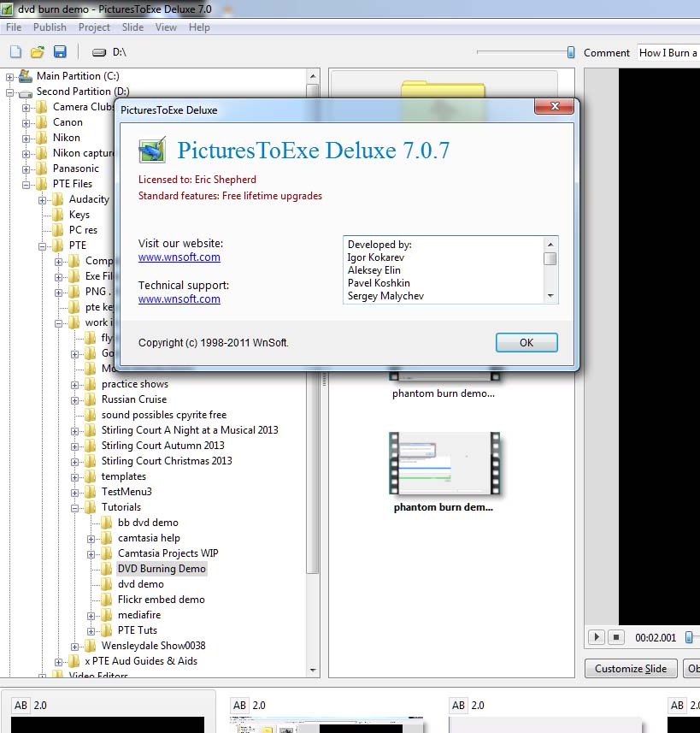Screen dimensions: 700x733
Task: Open the Technical support wnsoft.com link
Action: point(179,299)
